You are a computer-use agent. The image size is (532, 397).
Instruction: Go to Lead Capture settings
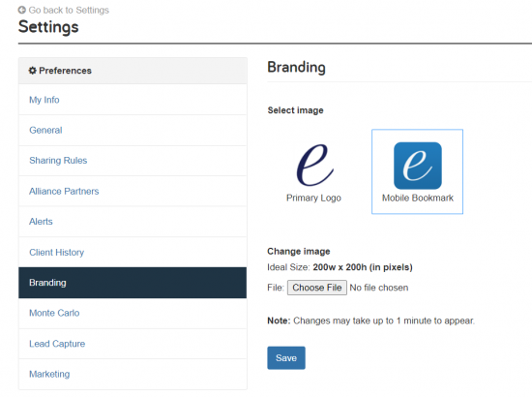pos(133,344)
